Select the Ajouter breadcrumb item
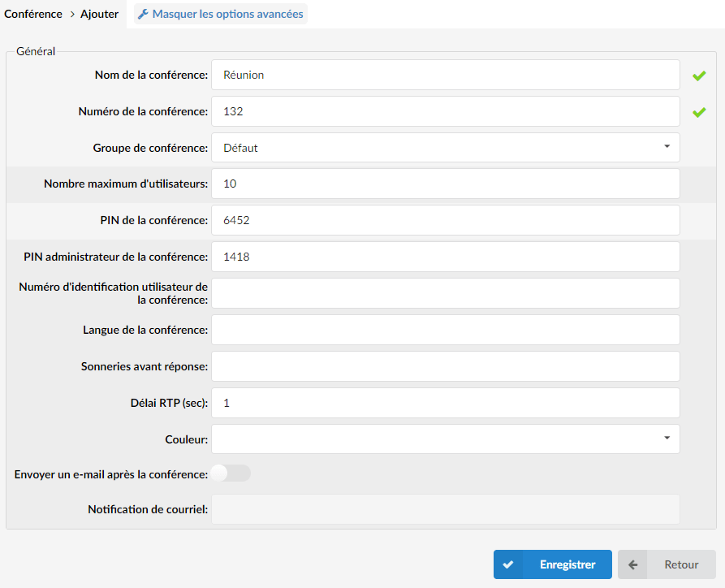The height and width of the screenshot is (588, 725). pyautogui.click(x=99, y=14)
